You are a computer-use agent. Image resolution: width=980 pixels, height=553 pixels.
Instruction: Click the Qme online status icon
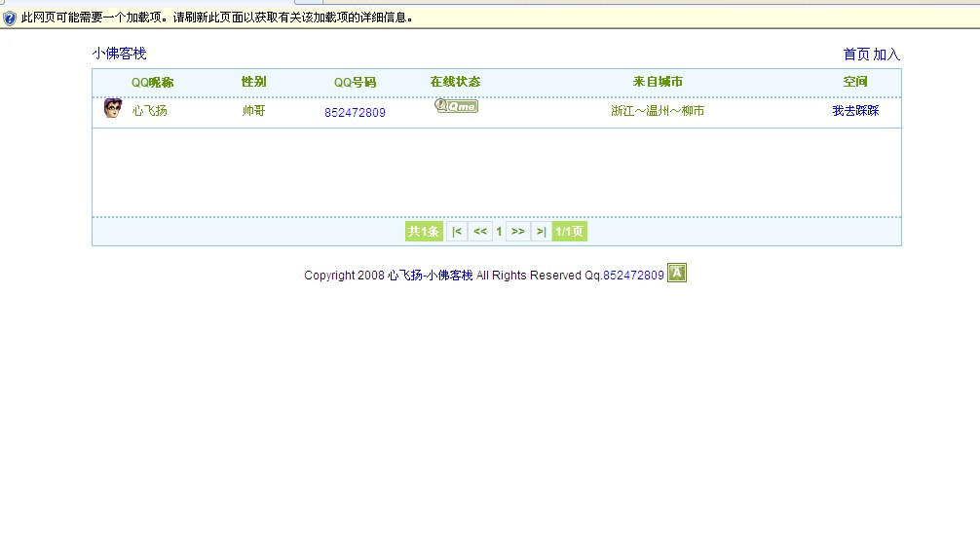[x=456, y=105]
